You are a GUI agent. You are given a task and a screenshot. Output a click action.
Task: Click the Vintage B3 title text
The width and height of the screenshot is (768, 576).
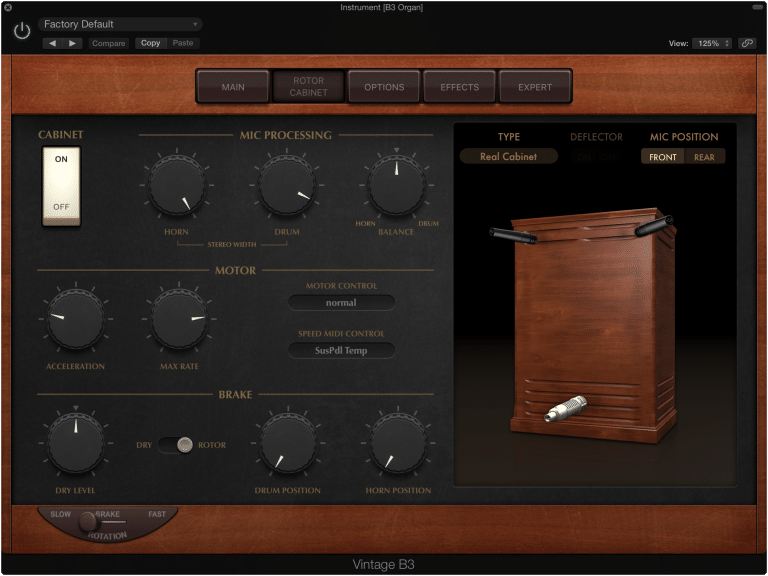pos(384,565)
